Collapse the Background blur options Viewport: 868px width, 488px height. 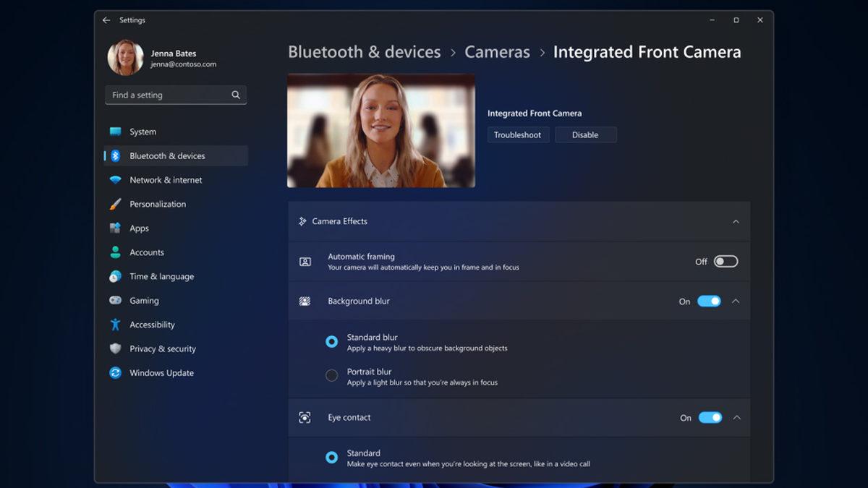click(736, 301)
